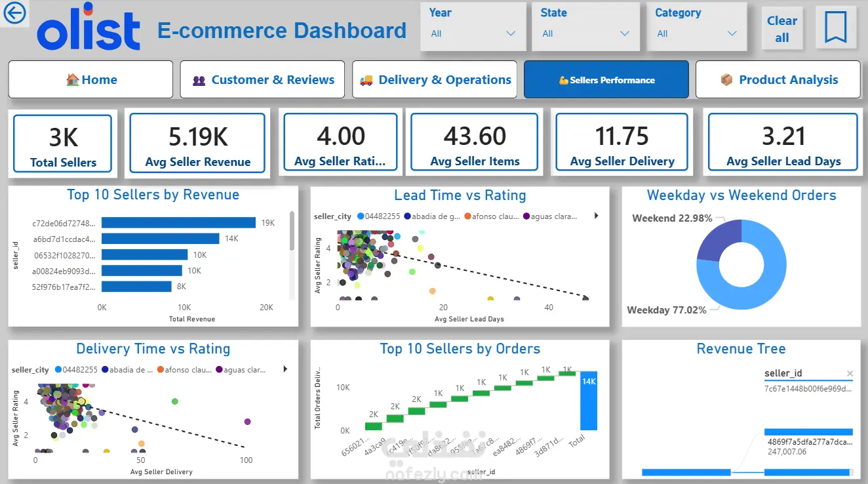Image resolution: width=868 pixels, height=484 pixels.
Task: Click the back arrow icon
Action: click(14, 13)
